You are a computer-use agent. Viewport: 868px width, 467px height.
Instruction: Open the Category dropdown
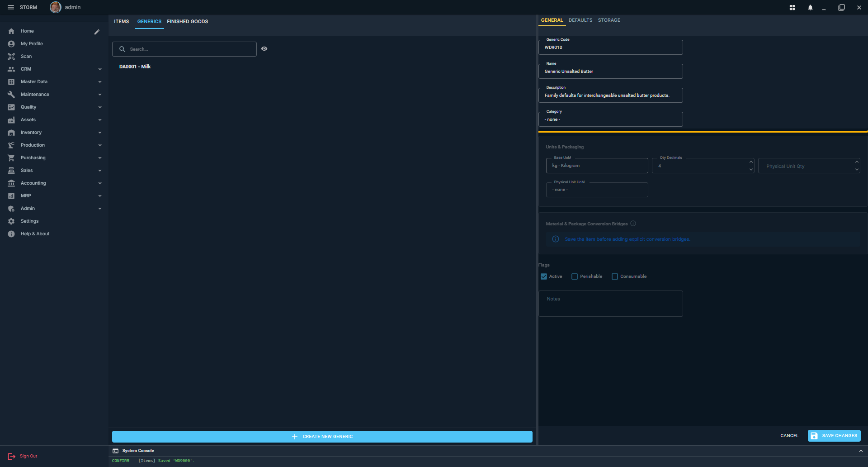tap(610, 119)
